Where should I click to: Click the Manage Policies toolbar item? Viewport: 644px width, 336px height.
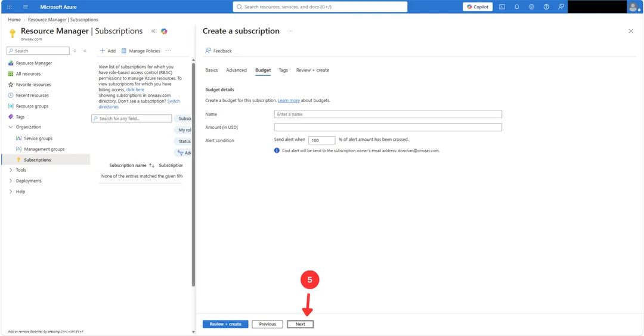pos(141,51)
